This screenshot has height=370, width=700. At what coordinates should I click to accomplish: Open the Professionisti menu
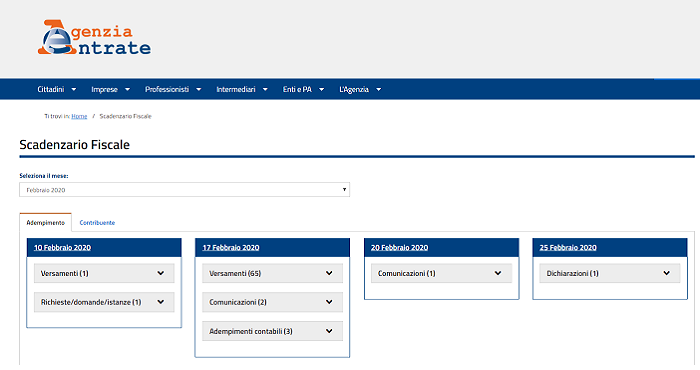tap(167, 89)
